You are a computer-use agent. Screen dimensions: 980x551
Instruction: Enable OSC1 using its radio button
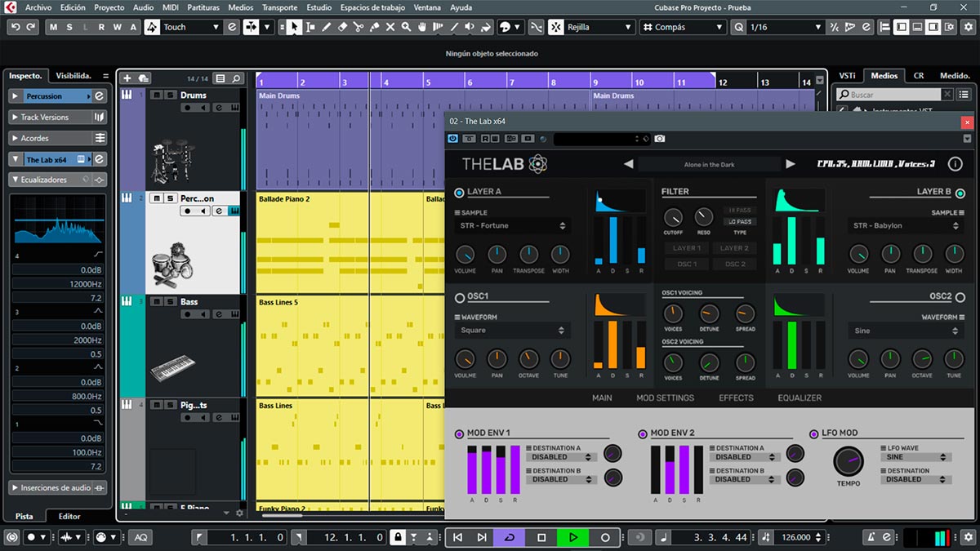pyautogui.click(x=459, y=297)
